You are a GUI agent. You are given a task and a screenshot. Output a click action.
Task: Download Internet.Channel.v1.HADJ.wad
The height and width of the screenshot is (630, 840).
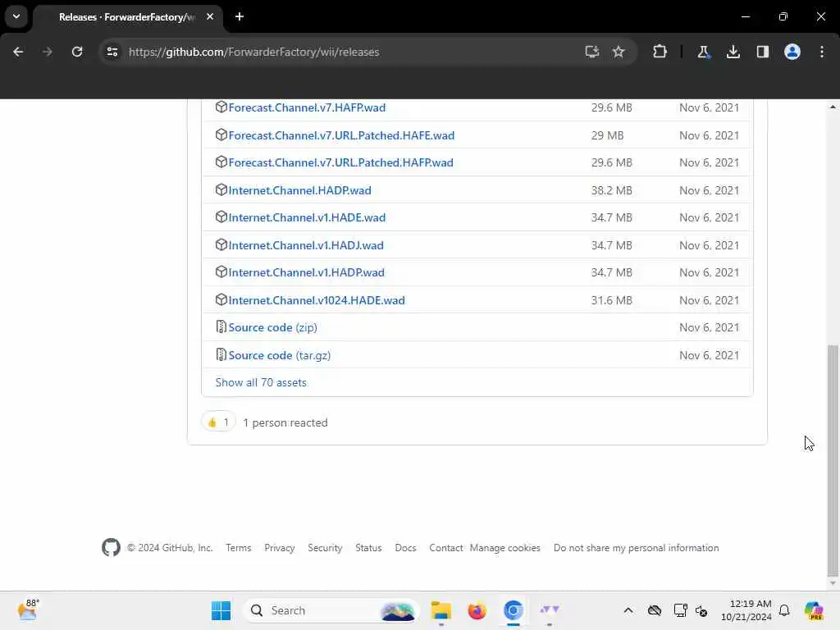[x=306, y=245]
